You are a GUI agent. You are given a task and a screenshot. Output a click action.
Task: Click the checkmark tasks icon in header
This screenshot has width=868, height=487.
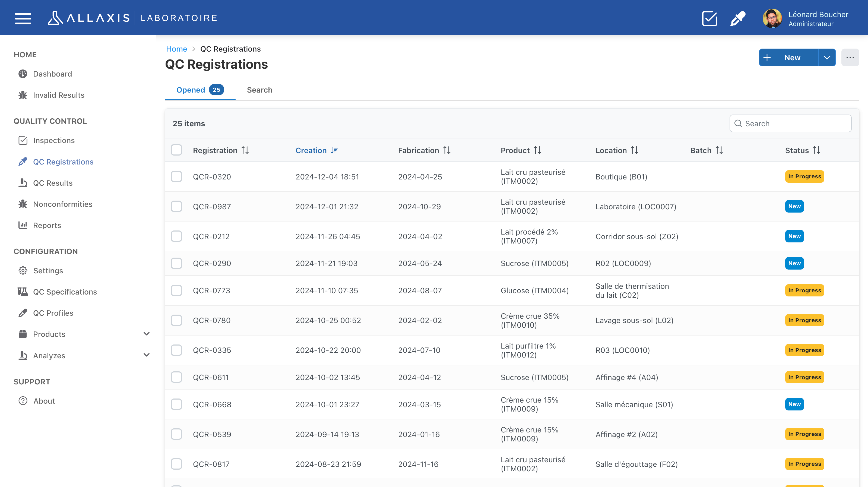[x=709, y=18]
